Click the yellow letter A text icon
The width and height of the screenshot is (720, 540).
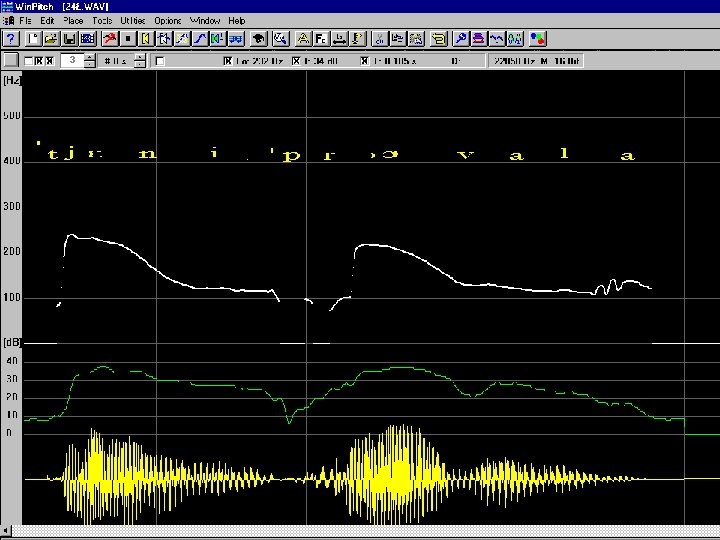pos(303,39)
